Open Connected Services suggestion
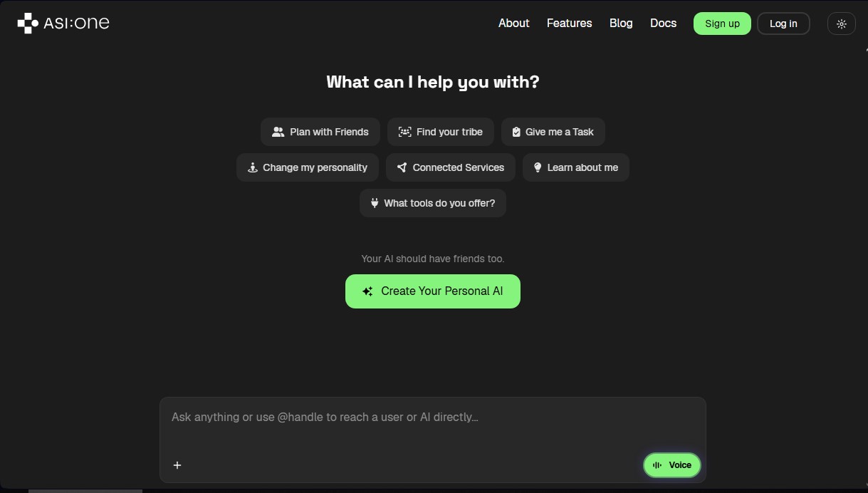 pyautogui.click(x=451, y=167)
